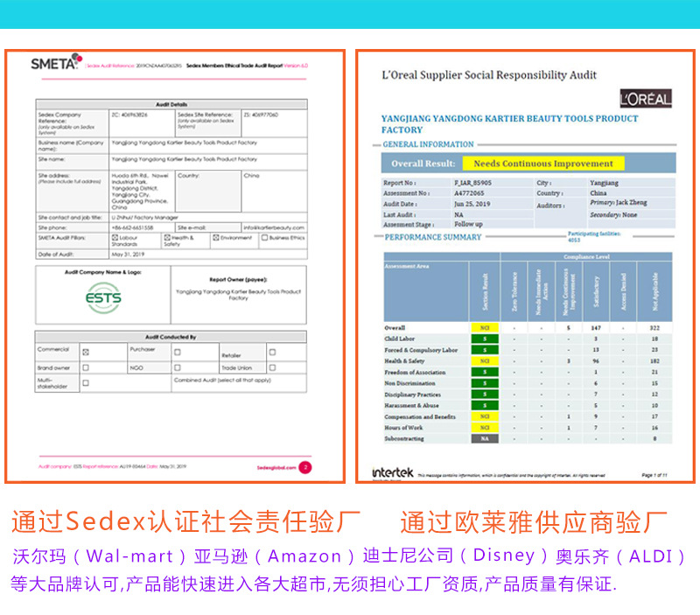Click the Date of Audit value May 31, 2019

point(128,254)
